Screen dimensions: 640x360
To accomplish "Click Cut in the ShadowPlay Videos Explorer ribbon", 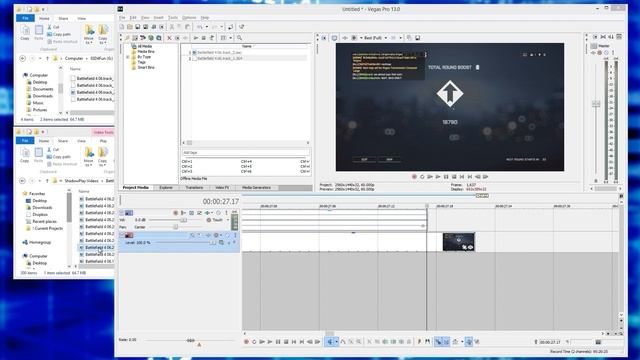I will tap(53, 150).
